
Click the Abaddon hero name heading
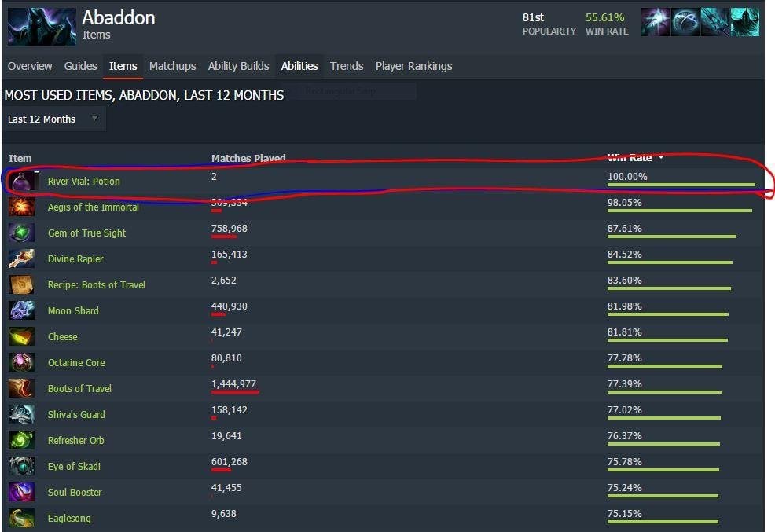tap(119, 18)
